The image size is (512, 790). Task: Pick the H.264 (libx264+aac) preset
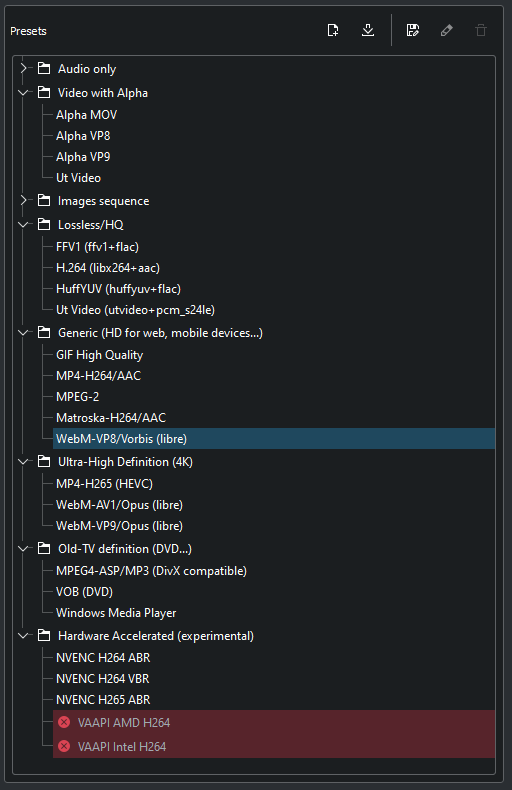point(274,268)
